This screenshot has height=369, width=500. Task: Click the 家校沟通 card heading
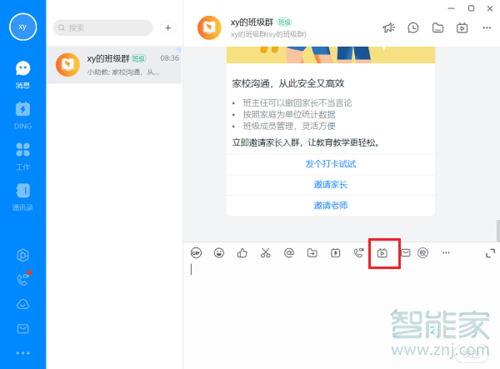tap(288, 83)
